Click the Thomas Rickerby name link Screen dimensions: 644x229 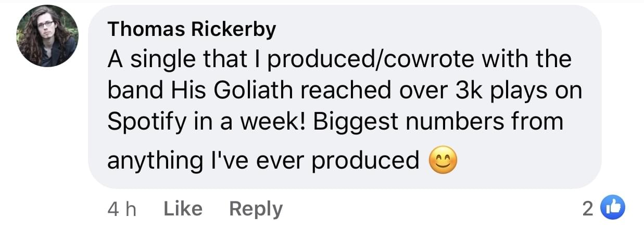pos(192,30)
